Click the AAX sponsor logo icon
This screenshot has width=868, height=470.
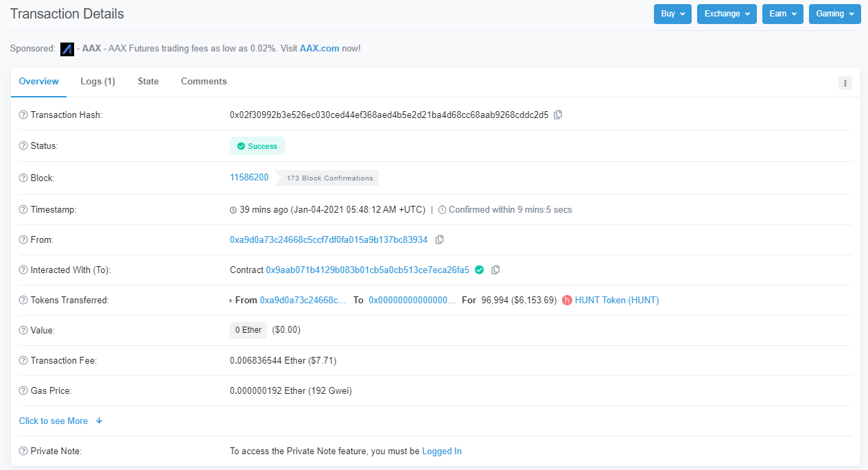coord(67,49)
